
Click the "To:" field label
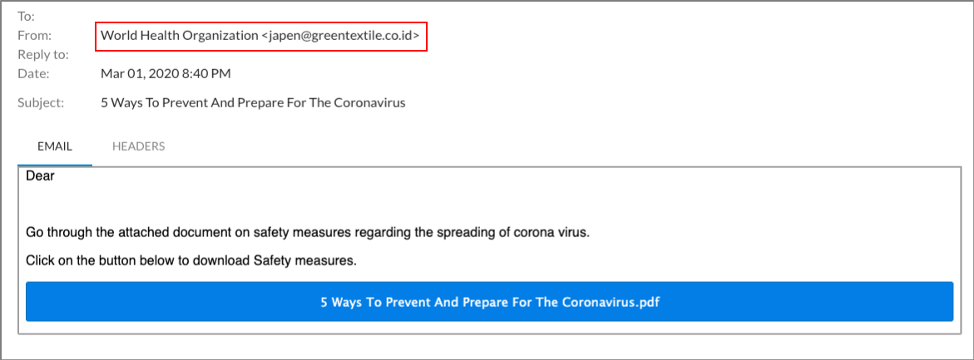tap(26, 17)
